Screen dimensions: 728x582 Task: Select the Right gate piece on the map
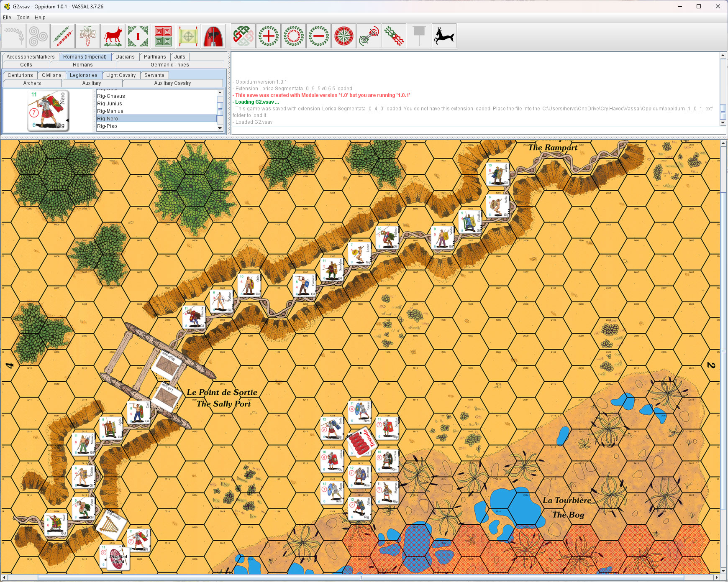coord(167,365)
